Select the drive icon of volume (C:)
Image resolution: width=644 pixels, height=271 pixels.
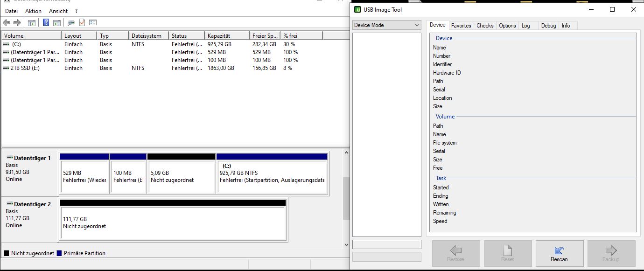click(6, 44)
